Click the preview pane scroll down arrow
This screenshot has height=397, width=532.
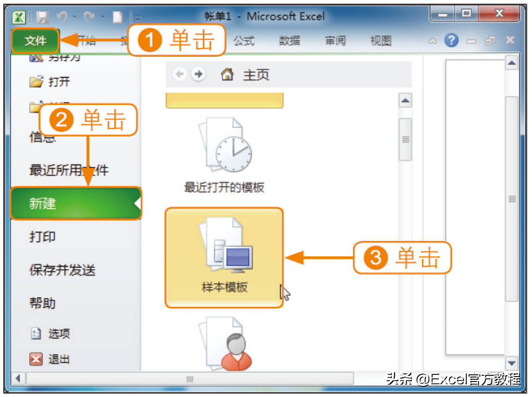point(512,363)
